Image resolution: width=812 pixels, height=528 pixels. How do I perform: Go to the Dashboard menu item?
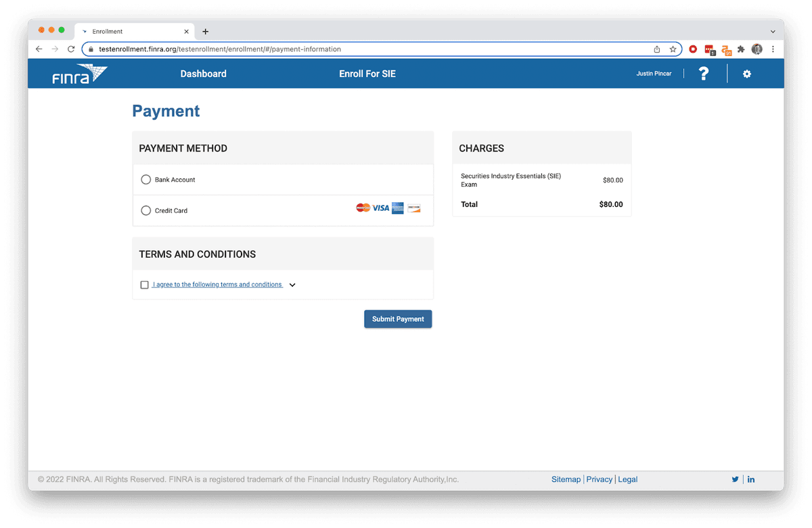[203, 74]
